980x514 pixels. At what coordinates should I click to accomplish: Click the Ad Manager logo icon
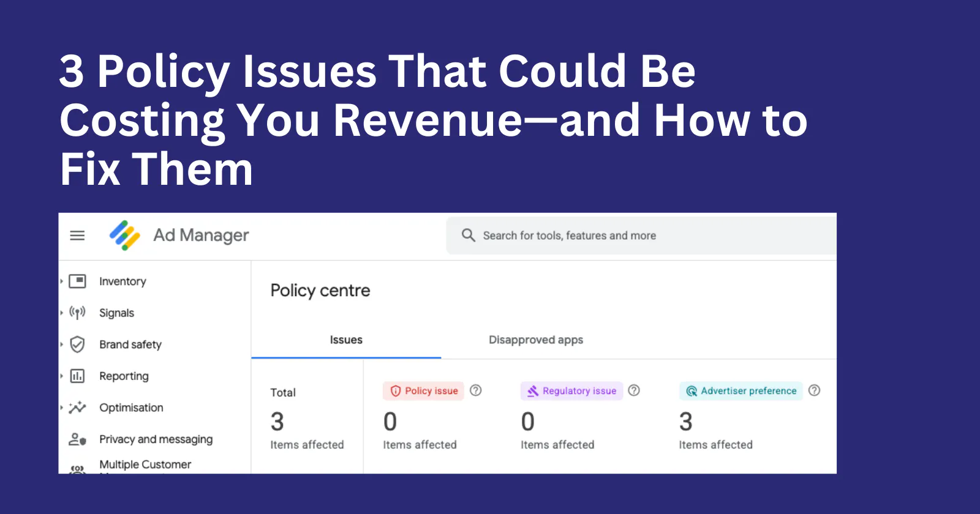(125, 236)
